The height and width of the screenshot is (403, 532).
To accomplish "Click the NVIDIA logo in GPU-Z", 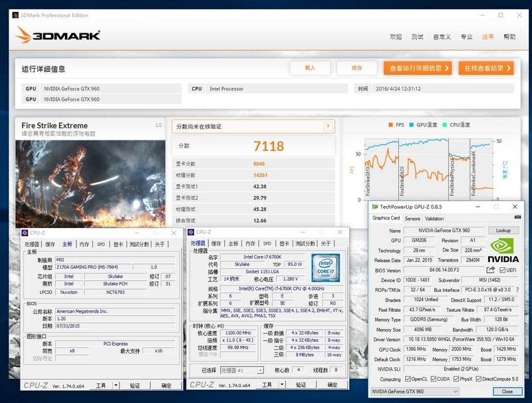I will [503, 250].
